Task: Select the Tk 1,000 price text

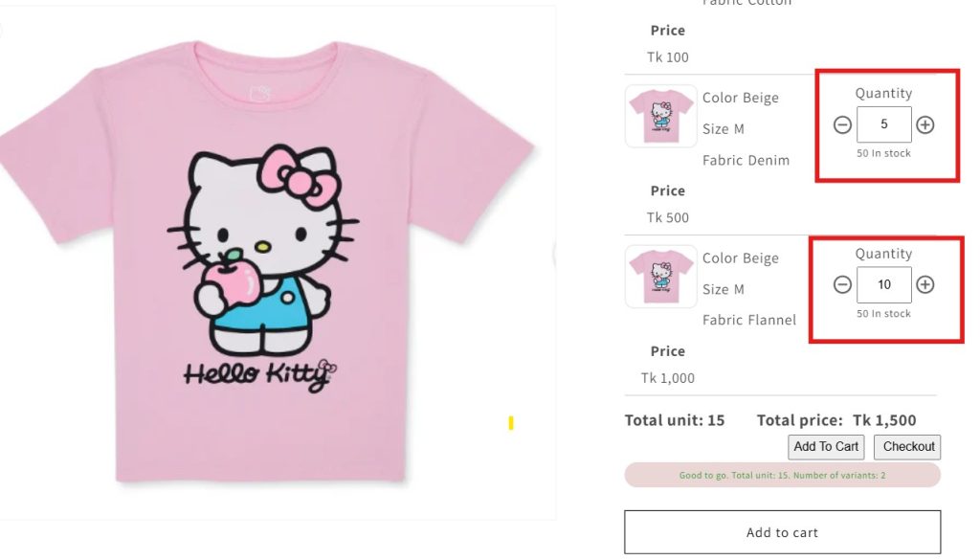Action: 668,378
